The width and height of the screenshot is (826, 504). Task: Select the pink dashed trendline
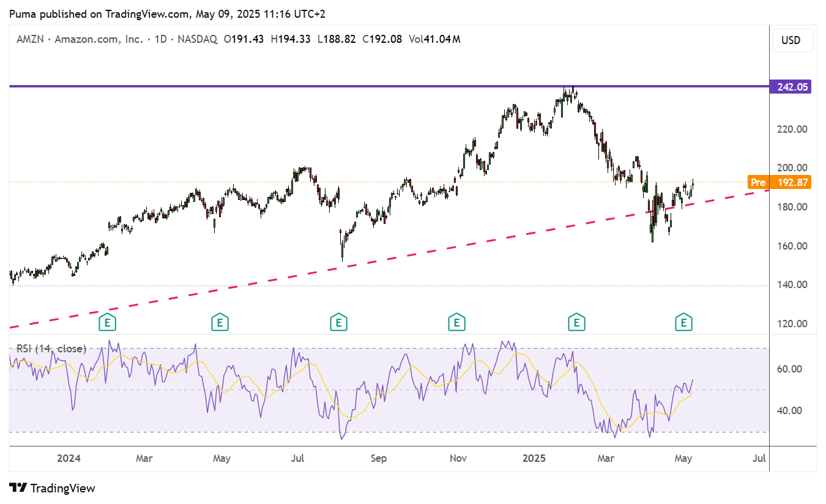click(x=389, y=259)
